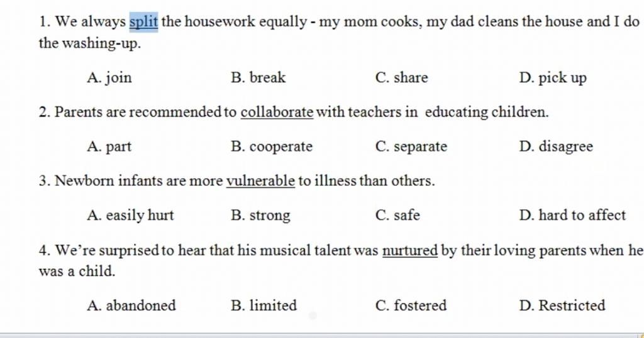
Task: Select answer D. disagree
Action: coord(556,146)
